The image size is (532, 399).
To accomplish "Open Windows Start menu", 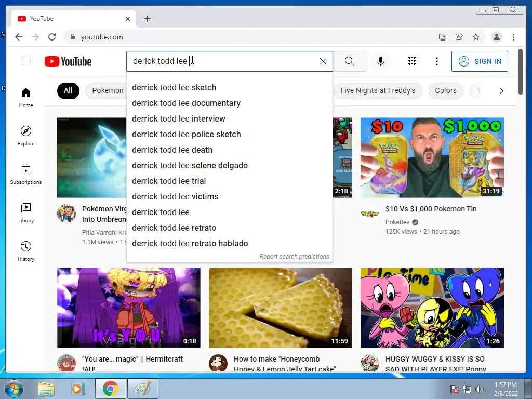I will (x=14, y=389).
